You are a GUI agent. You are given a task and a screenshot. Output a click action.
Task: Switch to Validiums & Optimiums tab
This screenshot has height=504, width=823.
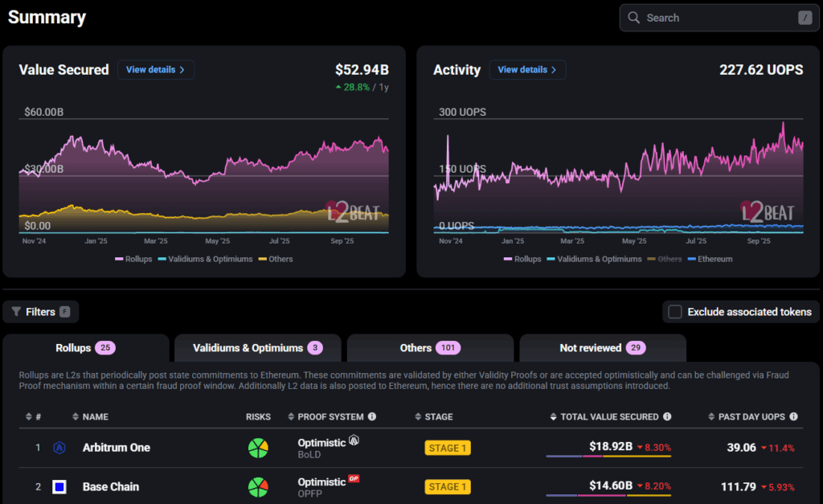[258, 347]
